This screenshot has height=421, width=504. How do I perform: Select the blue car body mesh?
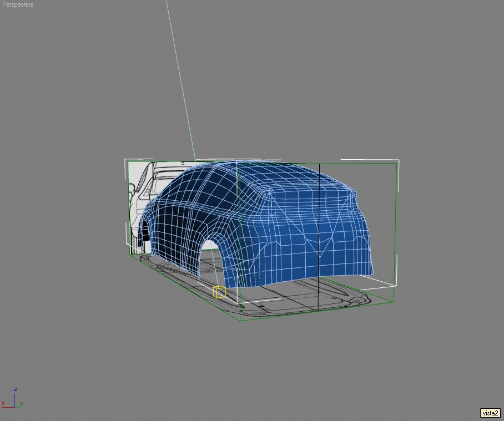257,224
